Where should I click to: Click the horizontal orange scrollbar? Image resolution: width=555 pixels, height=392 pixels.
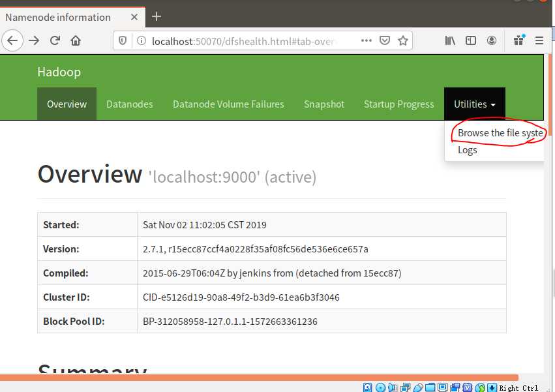point(259,378)
